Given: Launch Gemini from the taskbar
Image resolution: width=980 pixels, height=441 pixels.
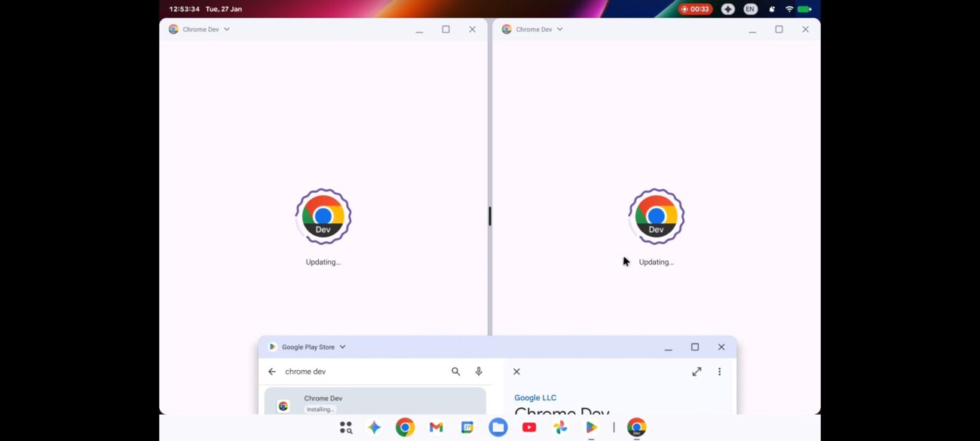Looking at the screenshot, I should (374, 427).
